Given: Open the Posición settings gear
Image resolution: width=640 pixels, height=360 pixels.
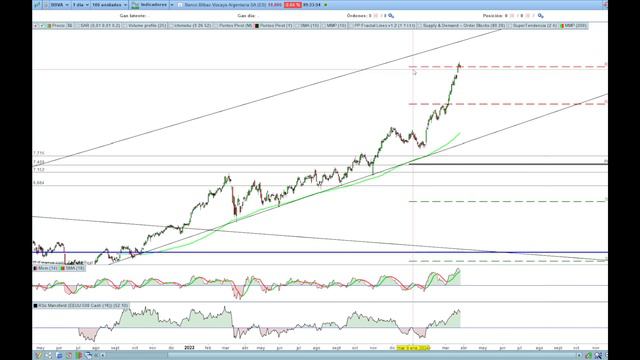Looking at the screenshot, I should point(540,16).
